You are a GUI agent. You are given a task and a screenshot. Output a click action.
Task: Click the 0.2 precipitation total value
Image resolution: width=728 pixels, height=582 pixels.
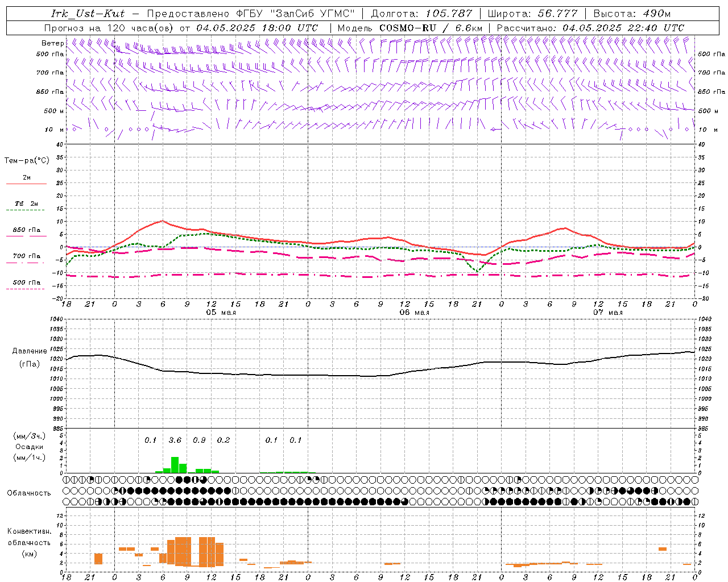click(x=224, y=440)
